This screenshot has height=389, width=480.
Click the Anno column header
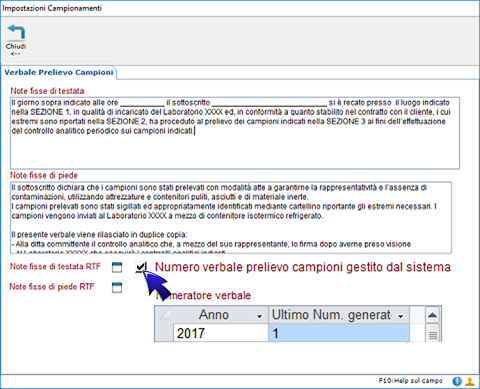click(x=221, y=315)
